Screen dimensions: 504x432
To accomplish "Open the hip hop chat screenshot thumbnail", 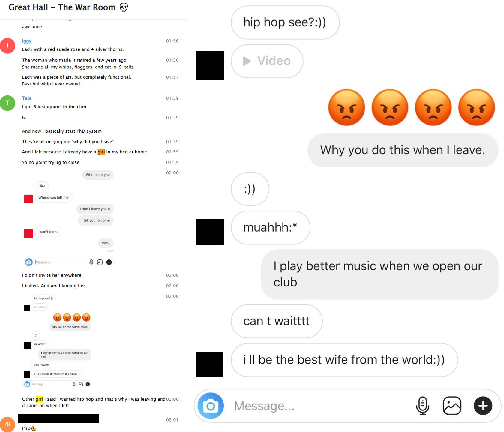I will (x=58, y=341).
